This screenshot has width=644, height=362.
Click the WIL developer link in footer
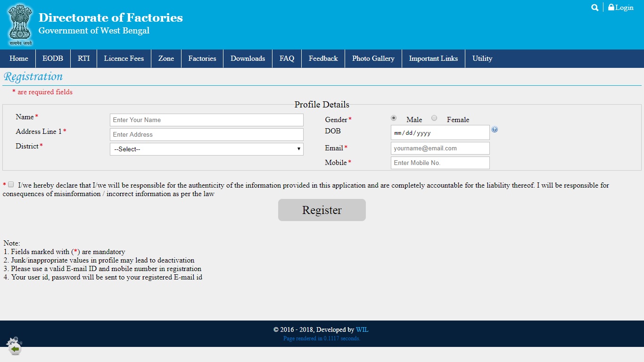362,329
